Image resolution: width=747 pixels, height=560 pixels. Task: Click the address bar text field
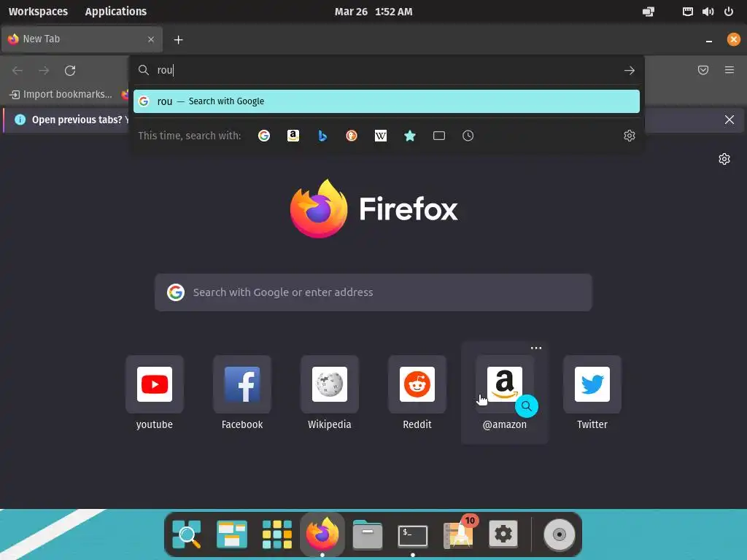(x=386, y=70)
